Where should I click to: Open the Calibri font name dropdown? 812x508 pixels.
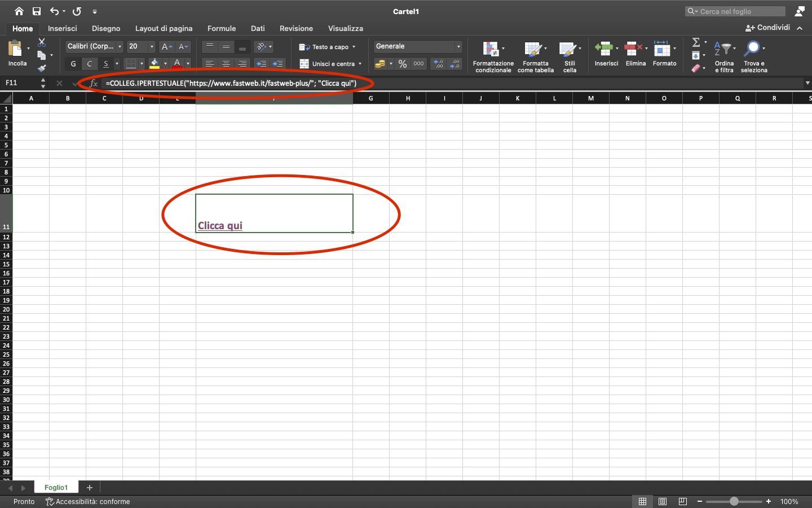pyautogui.click(x=94, y=46)
